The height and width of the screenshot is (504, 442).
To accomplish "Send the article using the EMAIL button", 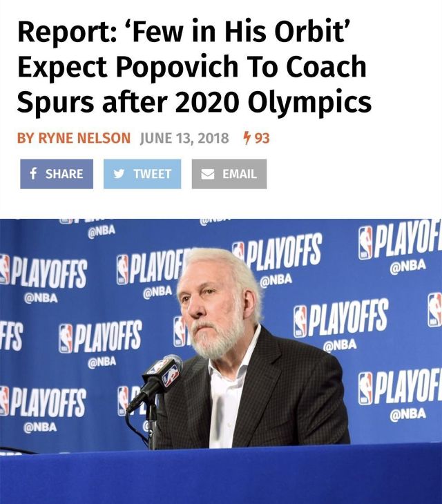I will [229, 174].
